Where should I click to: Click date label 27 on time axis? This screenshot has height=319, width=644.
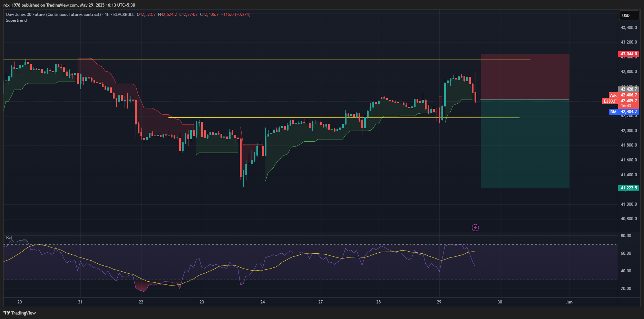(321, 302)
